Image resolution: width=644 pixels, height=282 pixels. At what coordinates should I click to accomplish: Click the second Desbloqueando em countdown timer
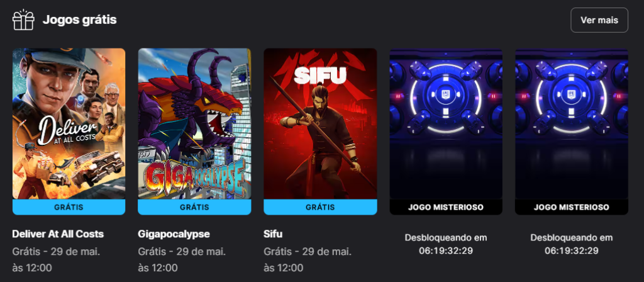[572, 244]
